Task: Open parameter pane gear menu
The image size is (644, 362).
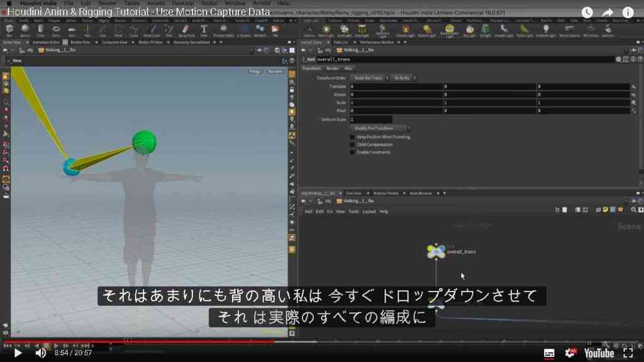Action: pos(618,59)
